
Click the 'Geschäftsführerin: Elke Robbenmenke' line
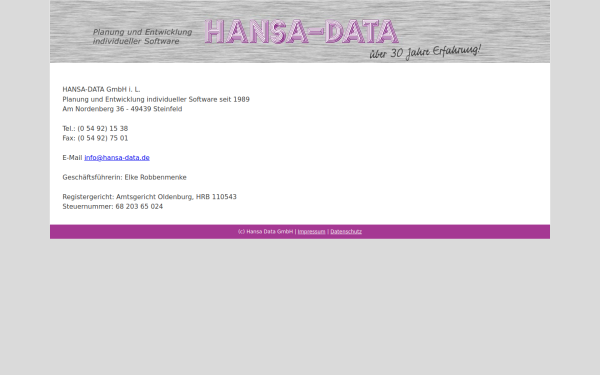[124, 177]
